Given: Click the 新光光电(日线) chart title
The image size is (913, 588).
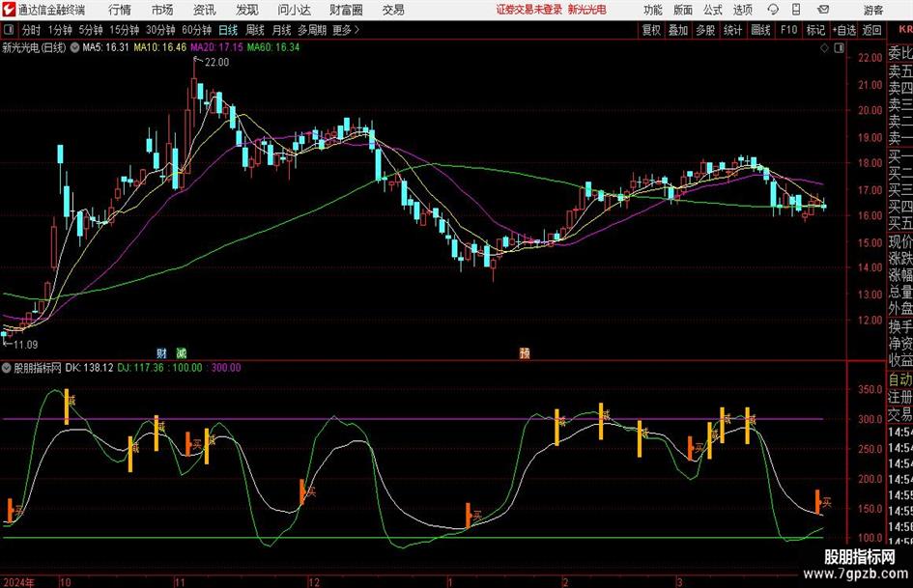Looking at the screenshot, I should pos(34,47).
